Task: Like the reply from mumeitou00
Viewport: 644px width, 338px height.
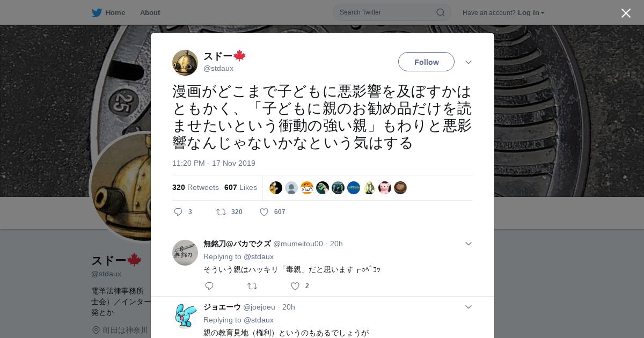Action: [x=295, y=286]
